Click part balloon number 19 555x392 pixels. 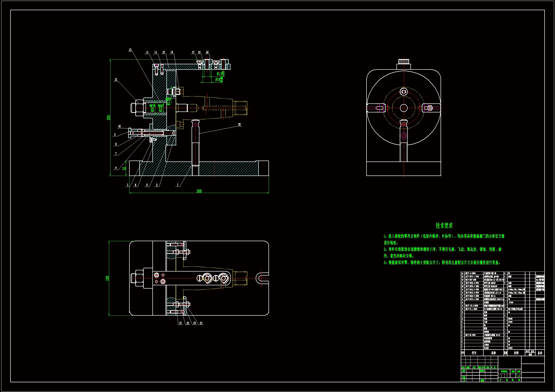tap(207, 52)
